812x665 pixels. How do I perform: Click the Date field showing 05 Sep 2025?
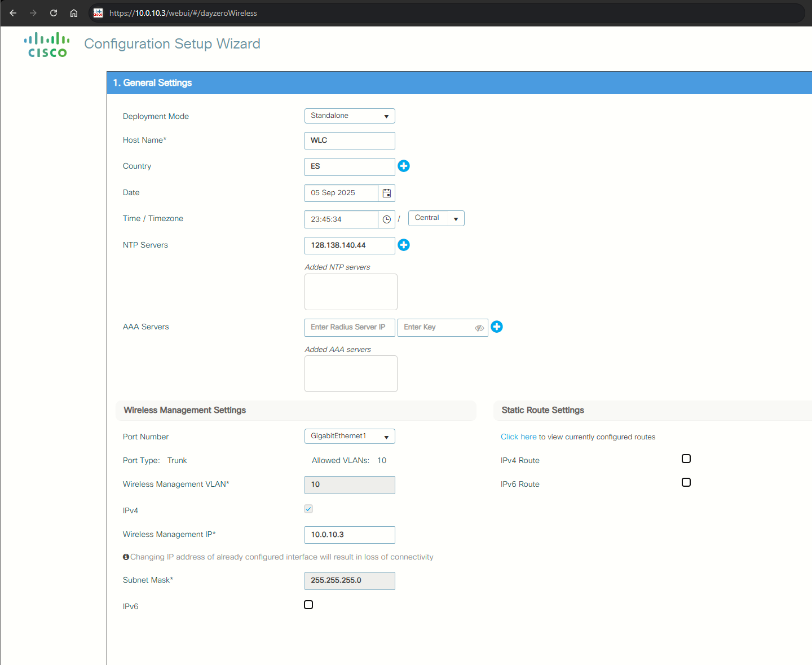pos(342,193)
